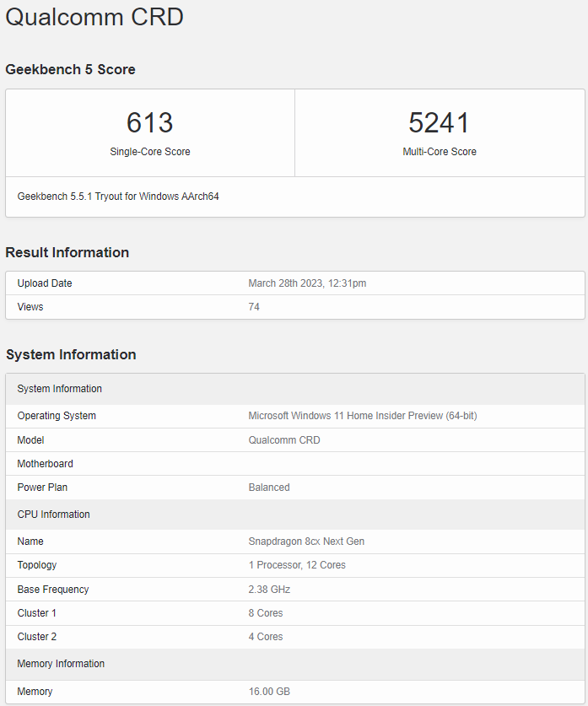Click the Qualcomm CRD page title
588x706 pixels.
point(94,17)
